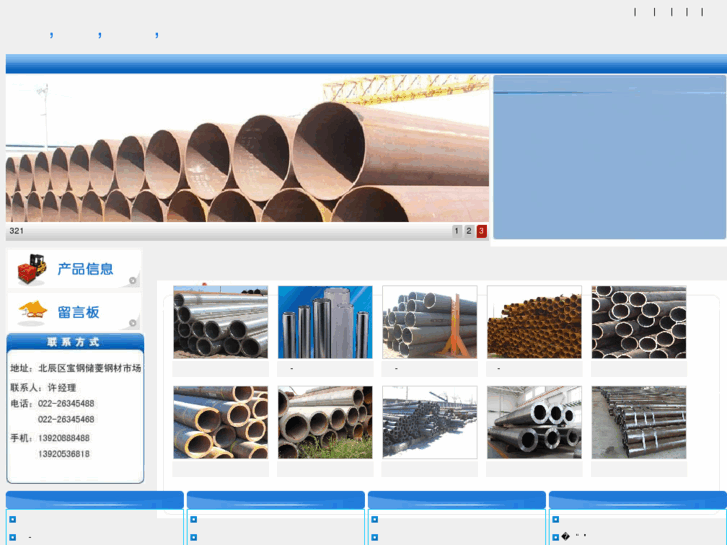Click mobile number 13920536818

[64, 454]
